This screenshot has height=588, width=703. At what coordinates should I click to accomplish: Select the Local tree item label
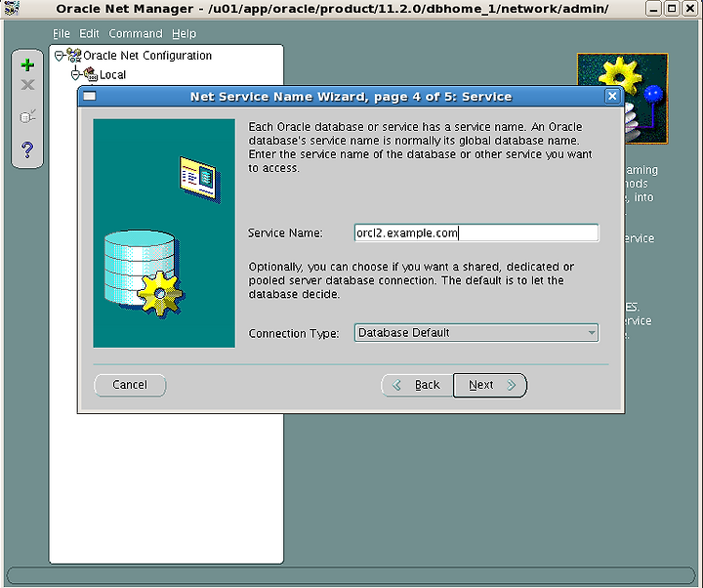[112, 74]
